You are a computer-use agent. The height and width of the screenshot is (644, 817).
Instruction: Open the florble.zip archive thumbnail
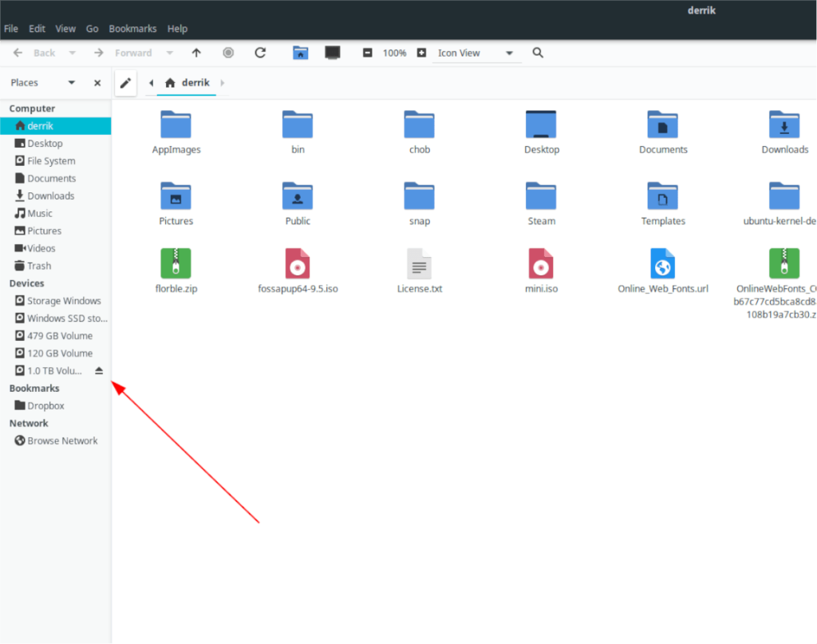coord(176,263)
